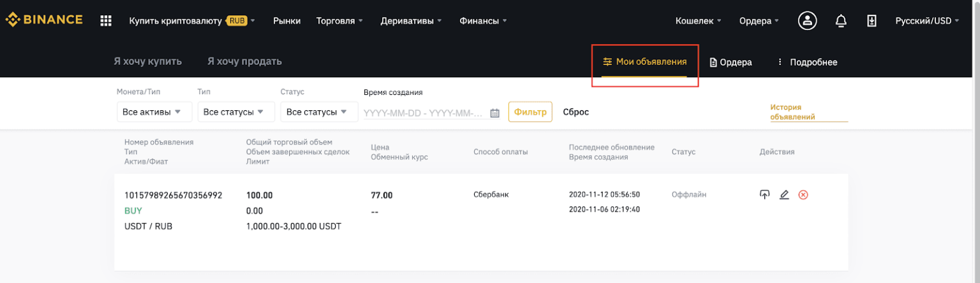Open the Мои объявления tab
The height and width of the screenshot is (283, 980).
pos(644,62)
